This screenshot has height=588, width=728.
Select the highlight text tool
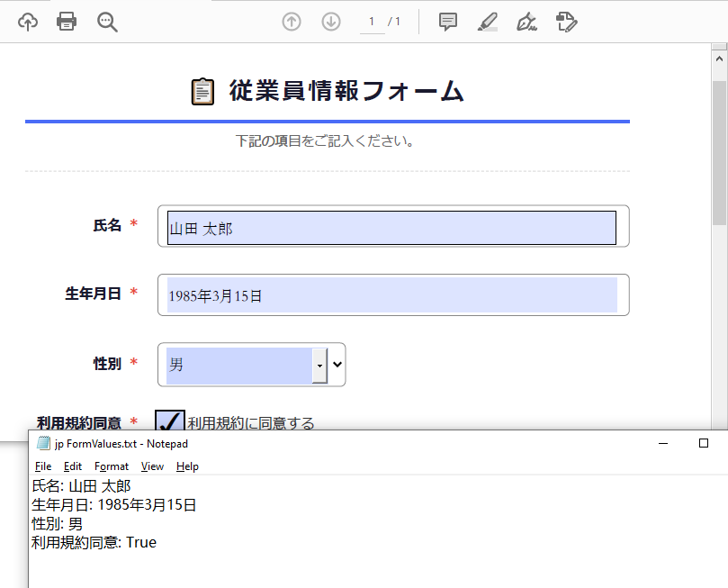point(488,22)
